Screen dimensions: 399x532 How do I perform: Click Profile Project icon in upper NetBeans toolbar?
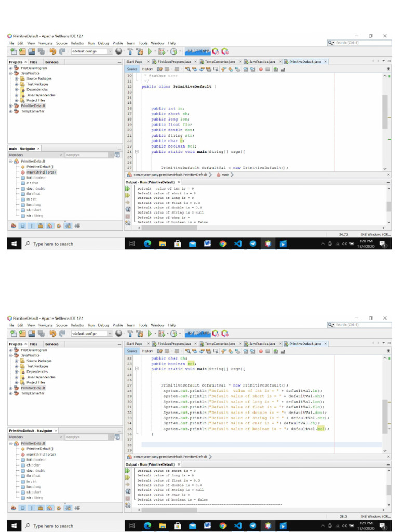(x=174, y=51)
